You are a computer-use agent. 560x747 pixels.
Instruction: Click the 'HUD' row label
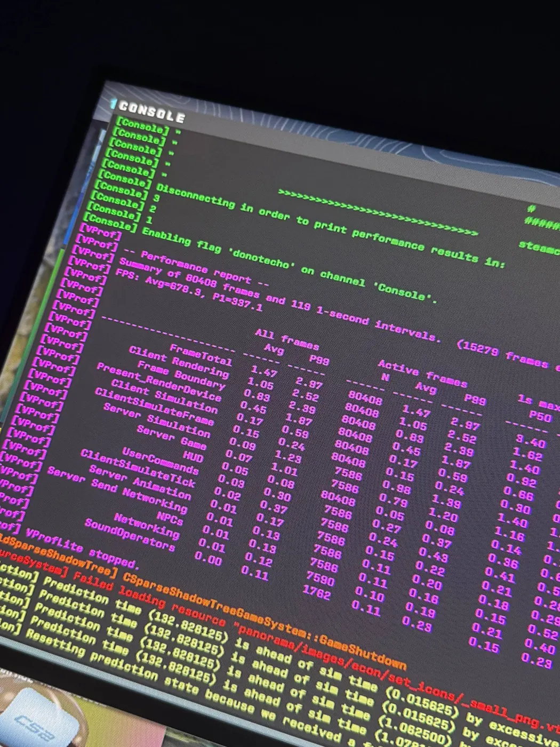tap(193, 457)
